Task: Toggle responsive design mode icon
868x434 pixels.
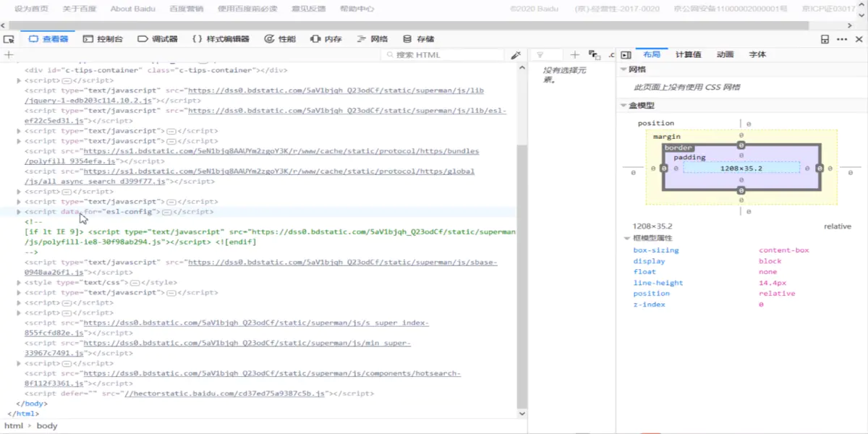Action: (825, 39)
